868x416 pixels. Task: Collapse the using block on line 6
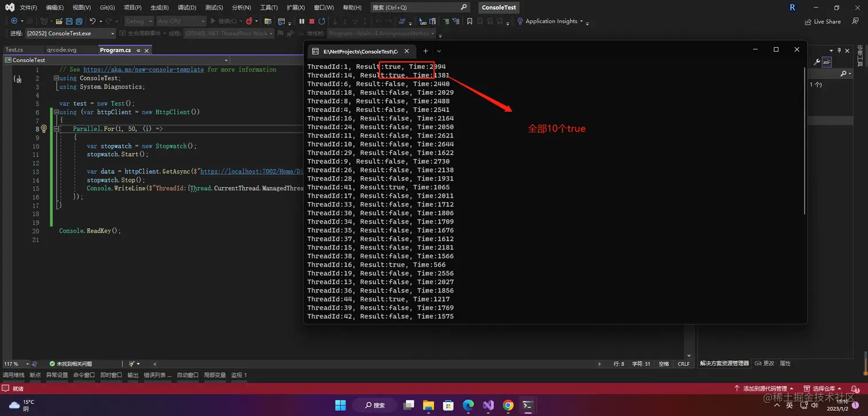[x=56, y=112]
